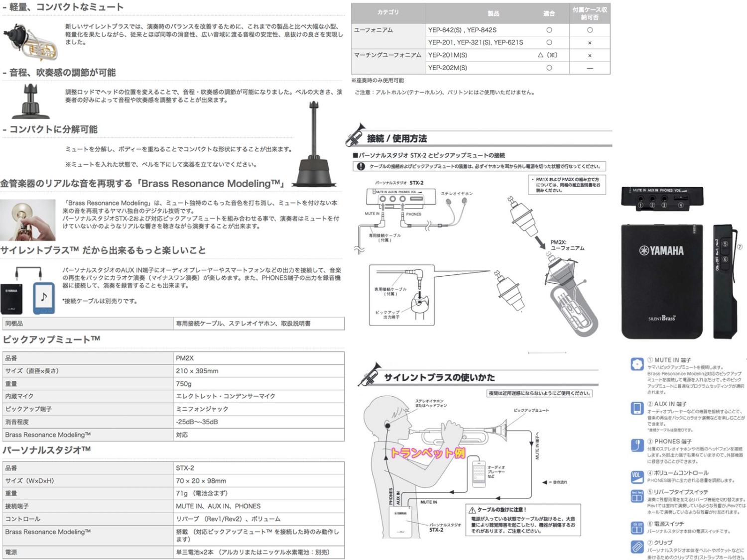Open the Brass Resonance Modeling photo
This screenshot has width=747, height=560.
tap(27, 220)
